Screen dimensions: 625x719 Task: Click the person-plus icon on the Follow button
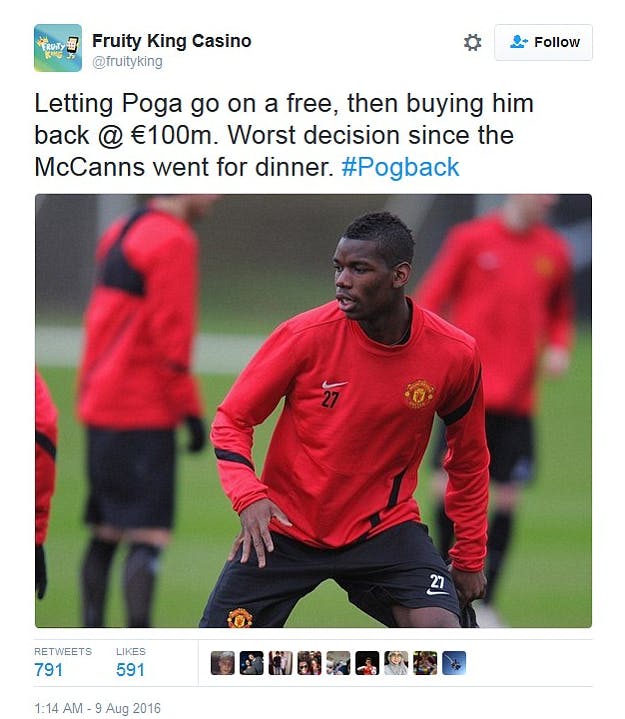click(519, 42)
